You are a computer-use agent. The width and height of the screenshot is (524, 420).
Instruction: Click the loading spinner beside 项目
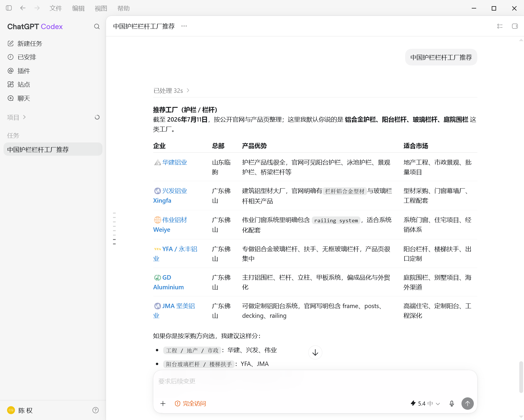[97, 117]
